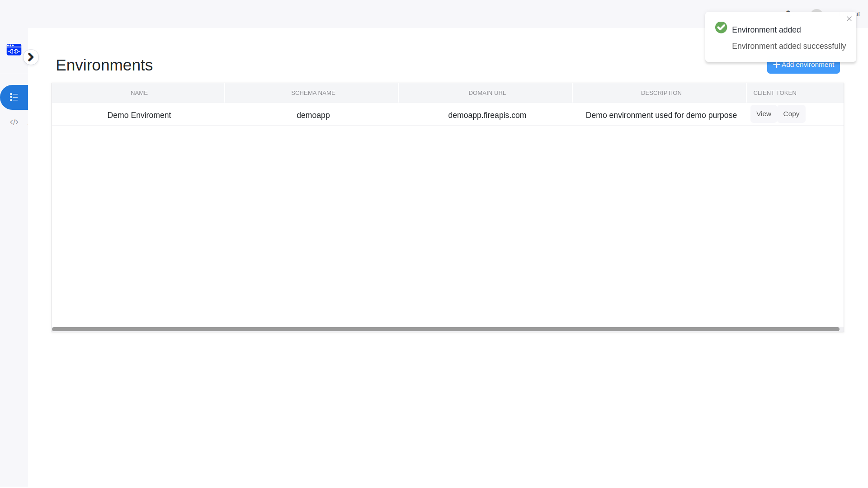
Task: Select the 'demoapp' schema name cell
Action: 313,115
